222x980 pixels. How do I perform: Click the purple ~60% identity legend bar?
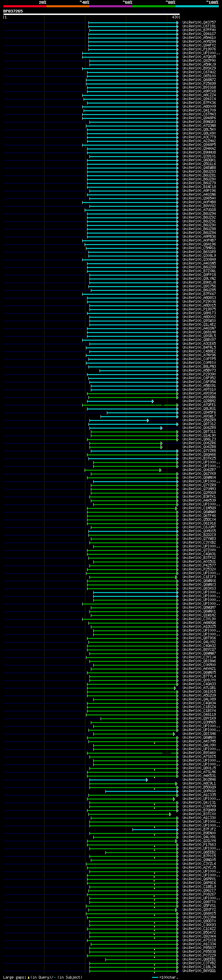(x=111, y=6)
